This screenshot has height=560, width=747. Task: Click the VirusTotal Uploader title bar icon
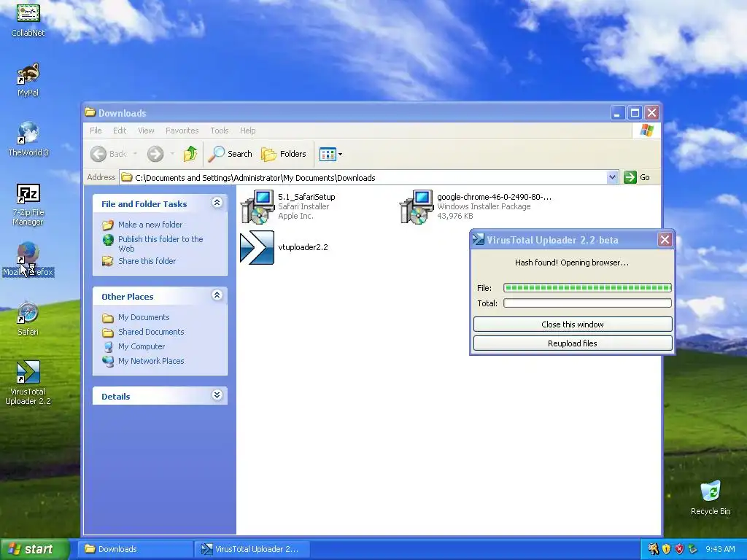click(x=478, y=239)
